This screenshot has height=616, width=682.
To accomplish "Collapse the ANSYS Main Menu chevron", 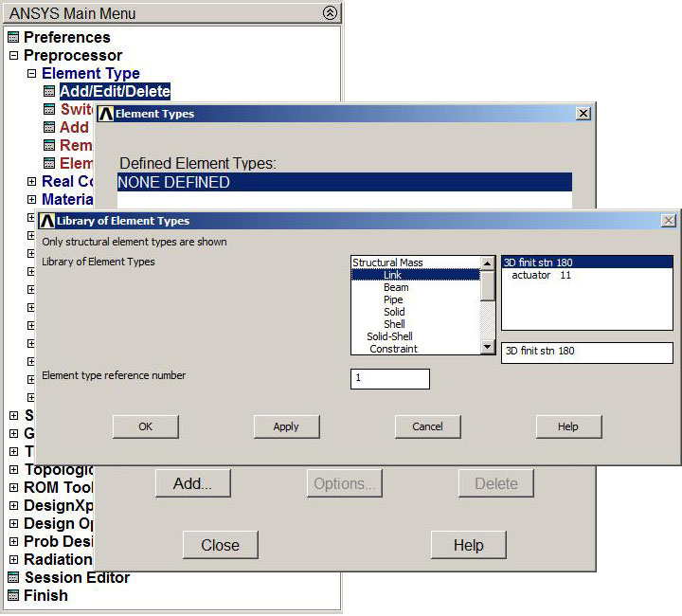I will click(329, 13).
